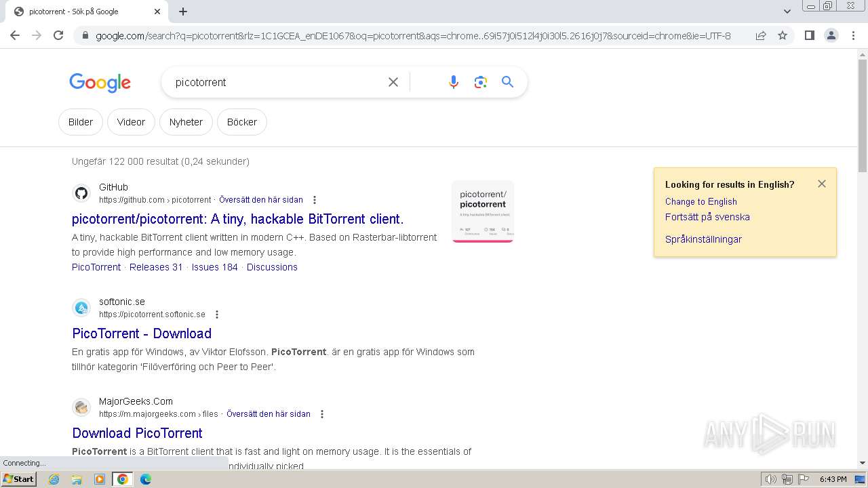The image size is (868, 488).
Task: Launch Microsoft Edge from the taskbar
Action: [x=146, y=479]
